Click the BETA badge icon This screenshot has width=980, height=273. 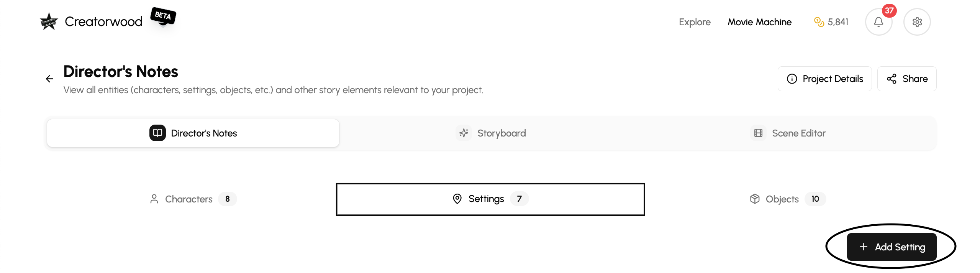coord(163,16)
